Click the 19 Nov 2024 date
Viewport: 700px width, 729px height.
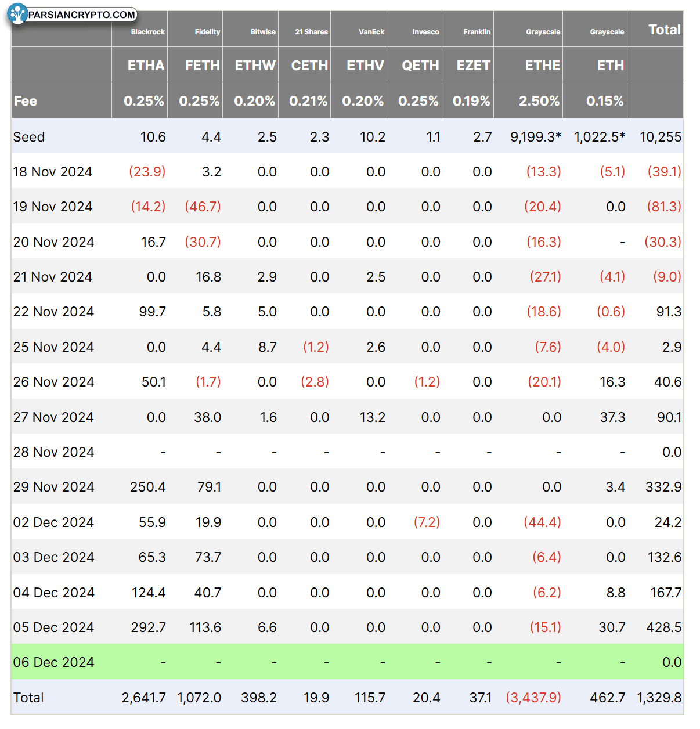click(53, 207)
